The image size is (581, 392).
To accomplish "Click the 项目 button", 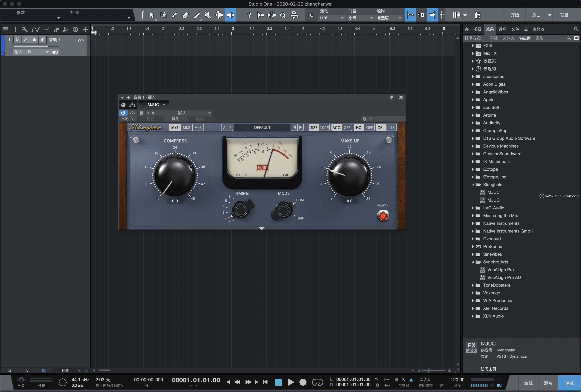I will [x=564, y=15].
